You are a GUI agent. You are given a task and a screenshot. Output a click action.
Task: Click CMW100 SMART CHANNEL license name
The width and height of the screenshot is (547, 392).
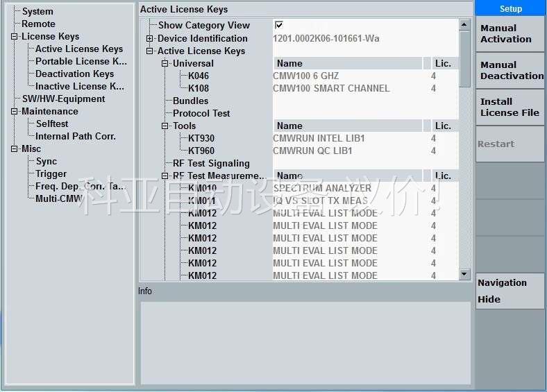[331, 89]
